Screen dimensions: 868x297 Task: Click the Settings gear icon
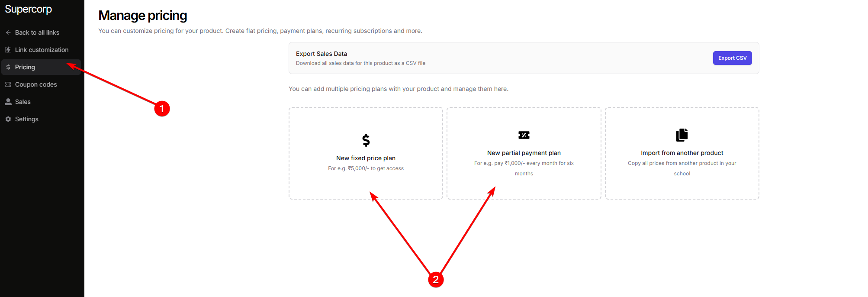[x=8, y=119]
